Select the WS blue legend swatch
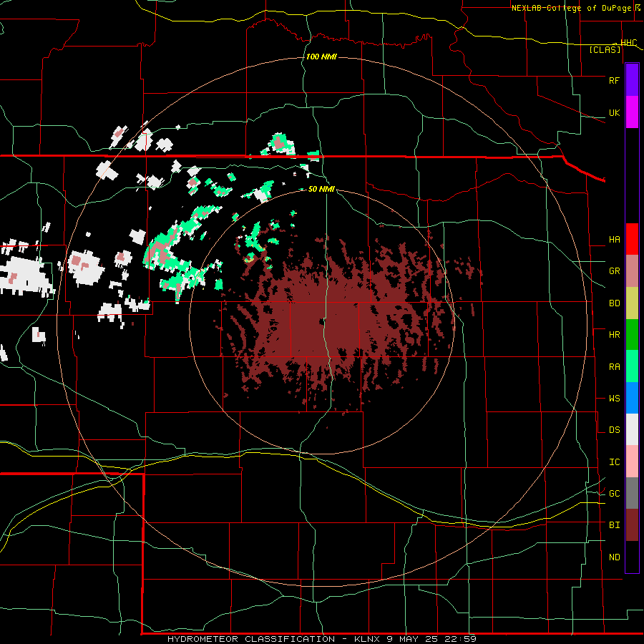 tap(632, 398)
